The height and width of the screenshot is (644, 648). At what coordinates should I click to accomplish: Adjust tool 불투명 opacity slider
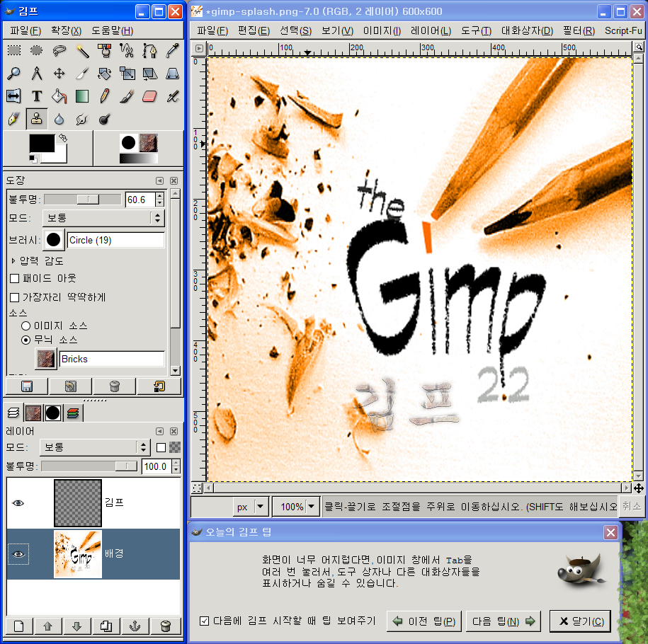(82, 200)
